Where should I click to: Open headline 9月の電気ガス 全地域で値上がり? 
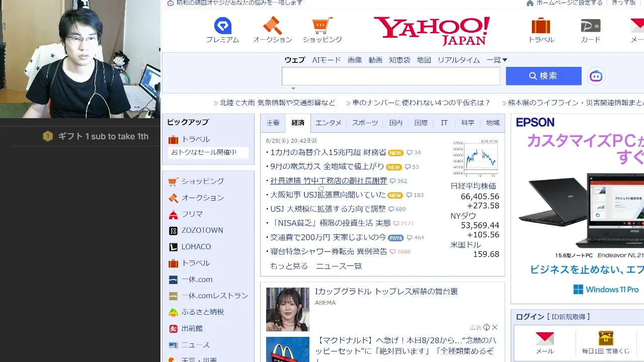point(327,166)
